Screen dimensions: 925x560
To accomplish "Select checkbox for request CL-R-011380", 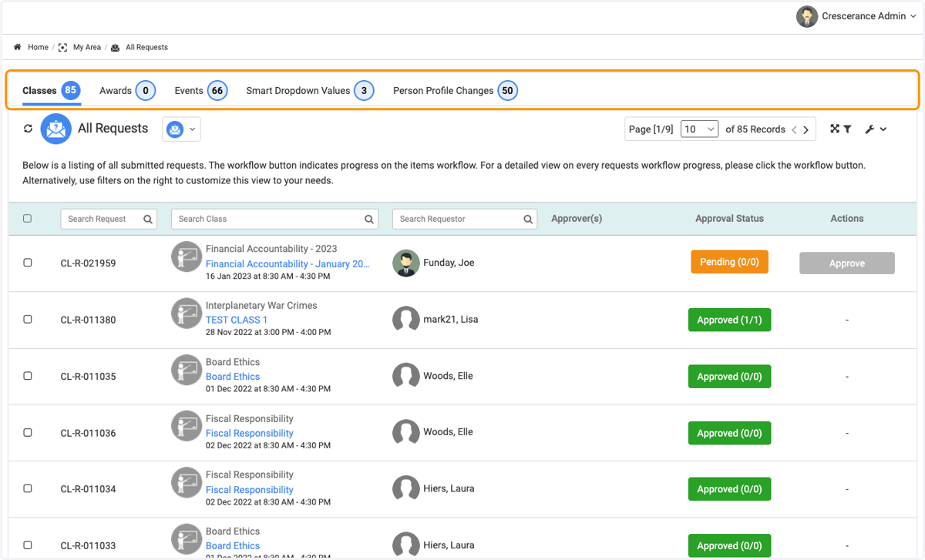I will 28,319.
